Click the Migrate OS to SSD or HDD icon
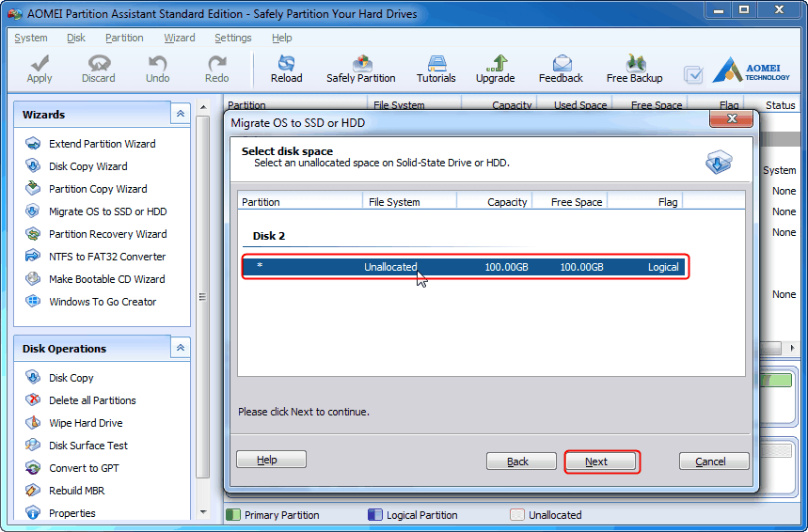The image size is (808, 532). tap(33, 211)
